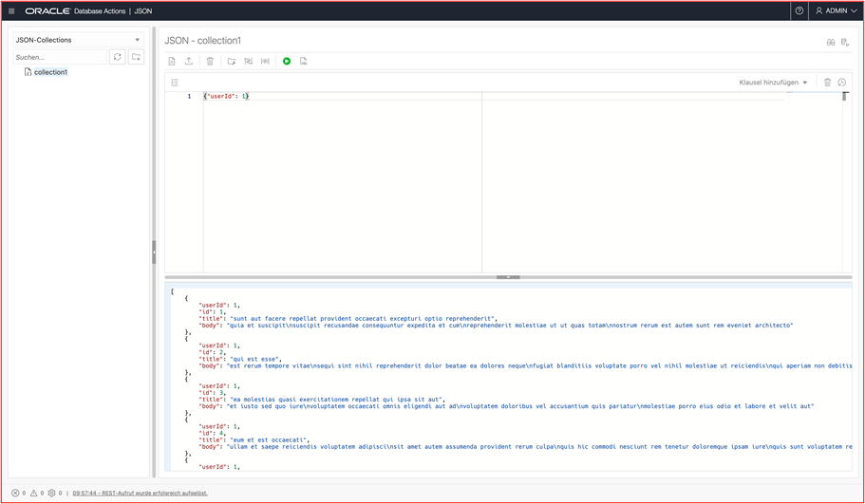Viewport: 865px width, 504px height.
Task: Click the folder-with-pencil toolbar icon
Action: 232,61
